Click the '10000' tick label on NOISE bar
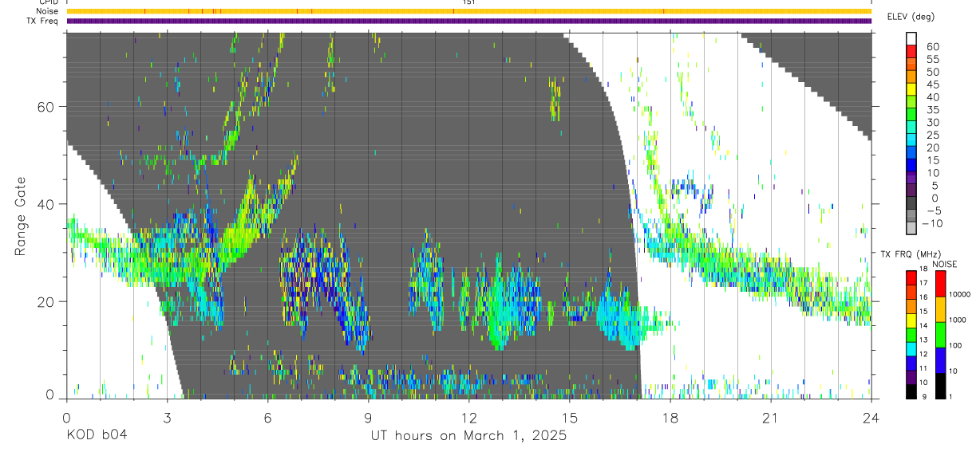 point(959,294)
